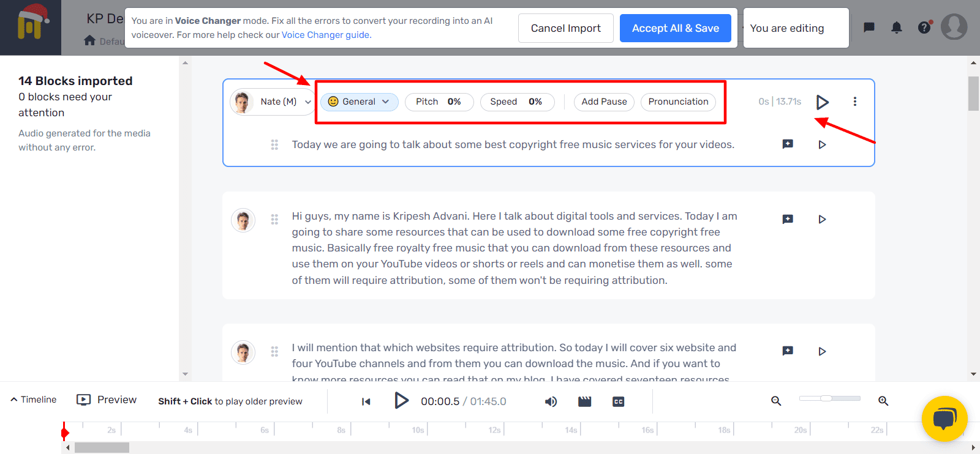The image size is (980, 454).
Task: Adjust the timeline zoom slider
Action: pyautogui.click(x=826, y=398)
